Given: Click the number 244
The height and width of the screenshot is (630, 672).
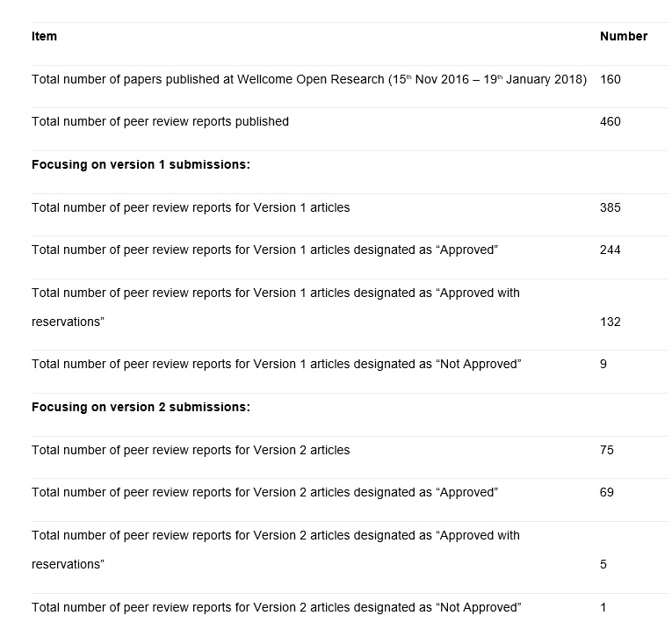Looking at the screenshot, I should [610, 250].
